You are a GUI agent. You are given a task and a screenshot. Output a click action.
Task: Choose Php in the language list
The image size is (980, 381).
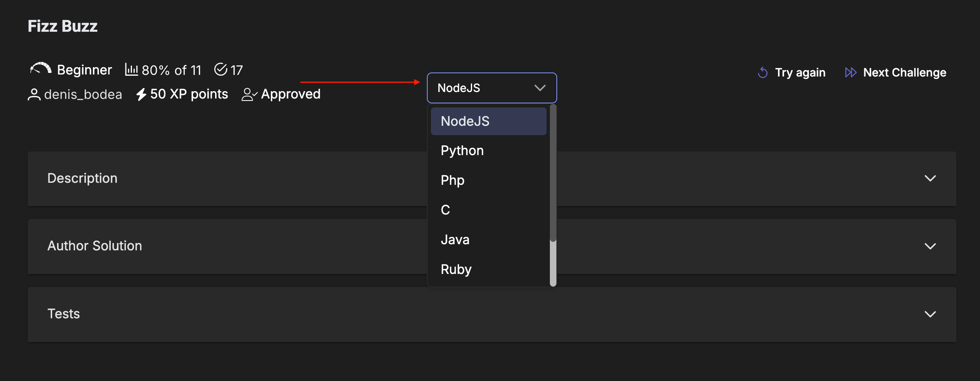click(452, 180)
